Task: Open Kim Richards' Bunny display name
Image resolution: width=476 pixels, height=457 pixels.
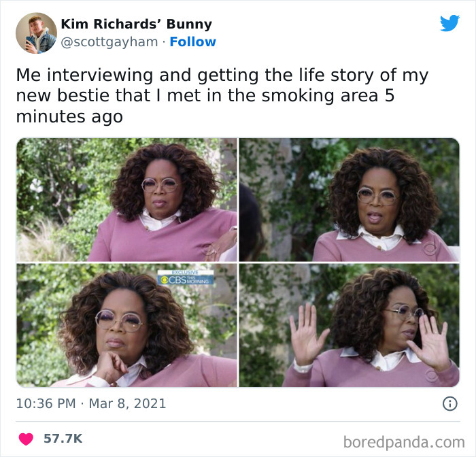Action: (x=136, y=24)
